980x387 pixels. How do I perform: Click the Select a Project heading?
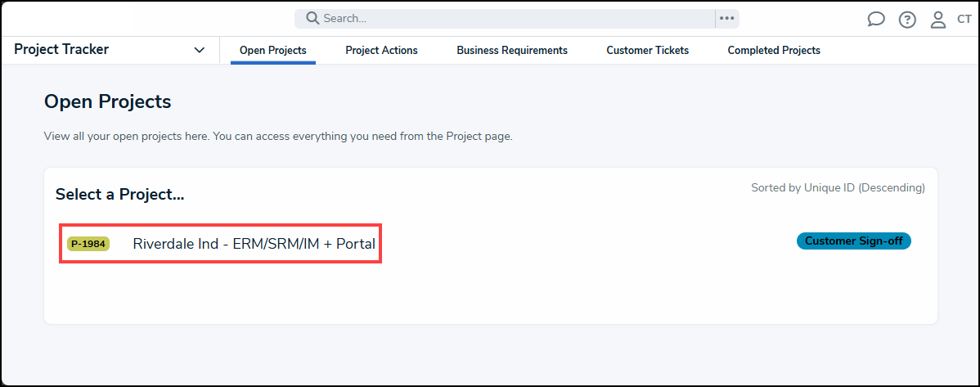[119, 195]
